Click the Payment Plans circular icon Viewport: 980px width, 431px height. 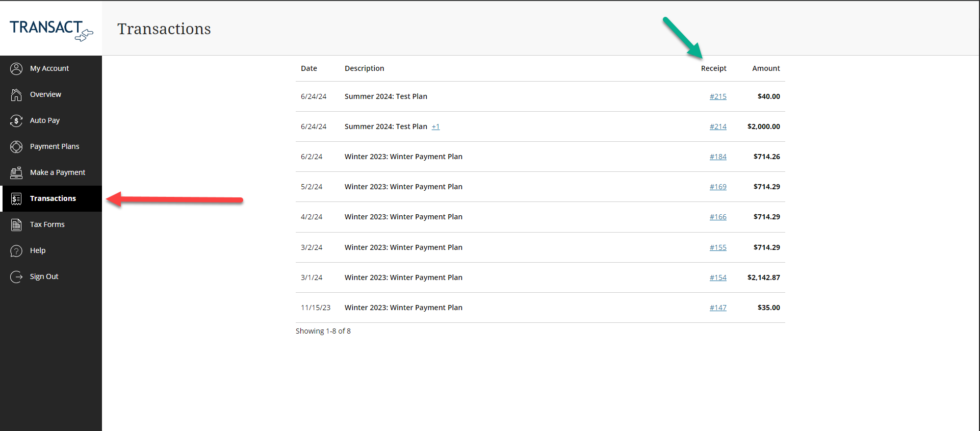tap(16, 146)
